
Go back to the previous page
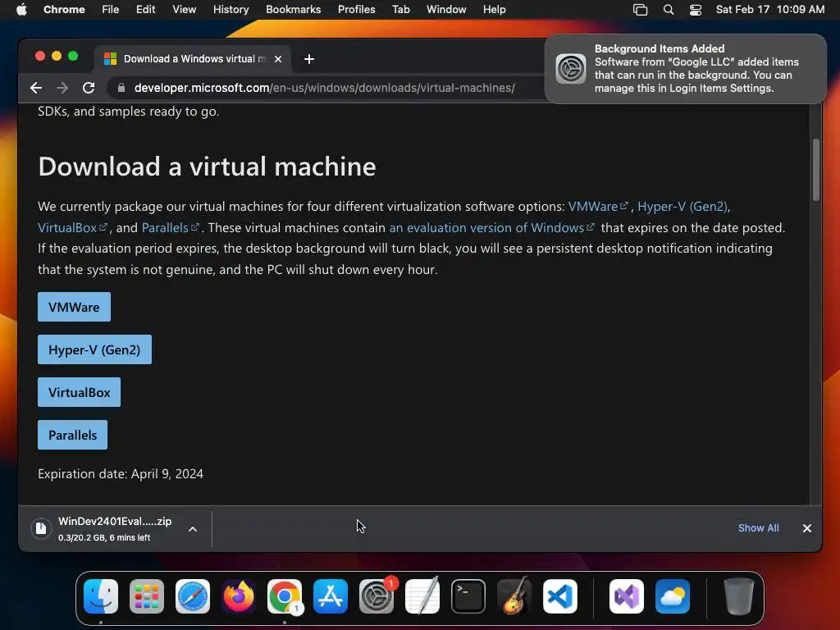pos(36,88)
